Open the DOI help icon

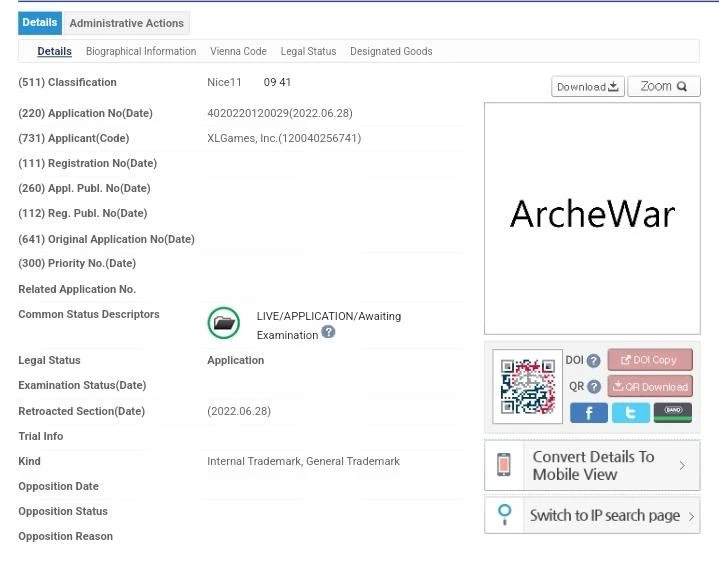tap(593, 361)
